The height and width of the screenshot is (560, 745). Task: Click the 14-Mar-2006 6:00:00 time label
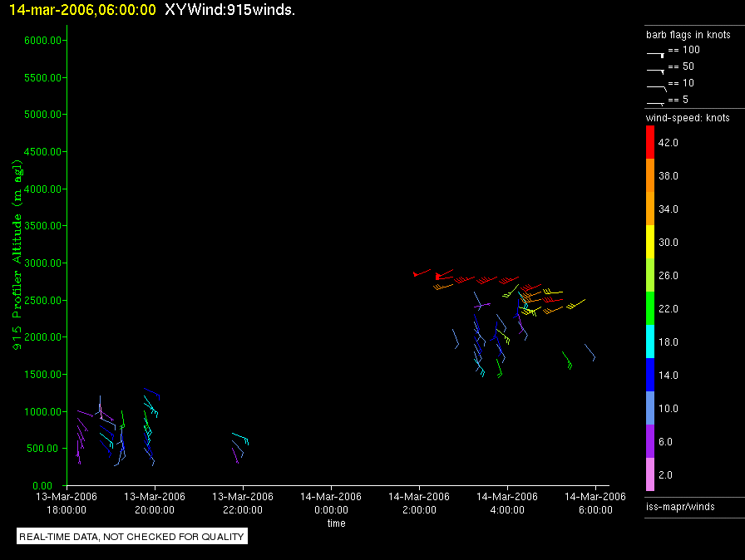tap(595, 503)
